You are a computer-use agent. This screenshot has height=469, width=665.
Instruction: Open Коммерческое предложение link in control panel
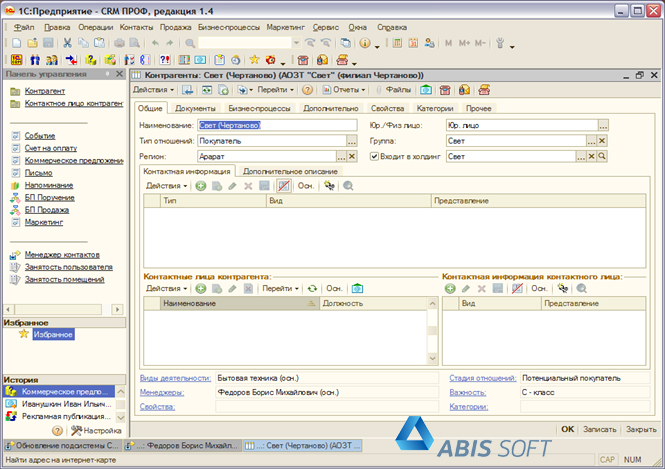pyautogui.click(x=74, y=160)
